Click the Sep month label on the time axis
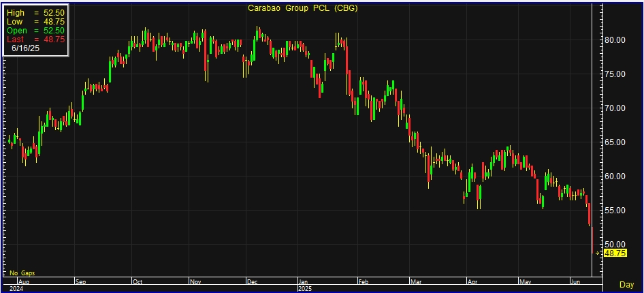 pos(81,282)
